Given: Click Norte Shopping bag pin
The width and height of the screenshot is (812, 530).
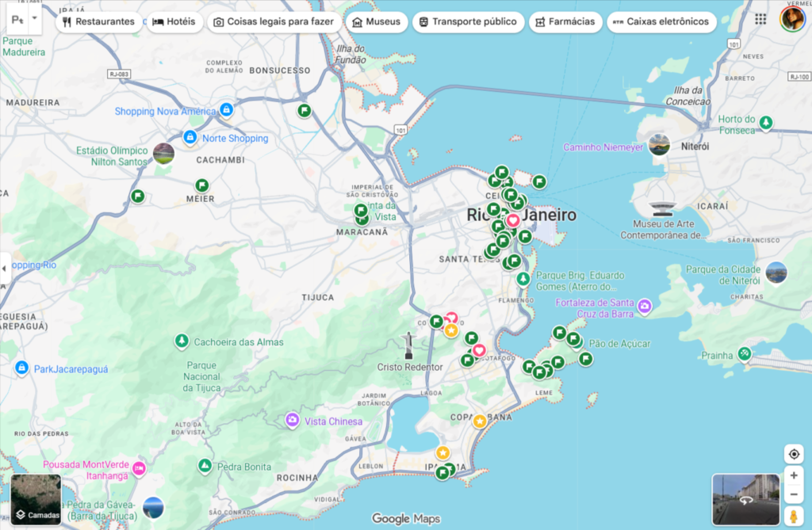Looking at the screenshot, I should (x=190, y=137).
